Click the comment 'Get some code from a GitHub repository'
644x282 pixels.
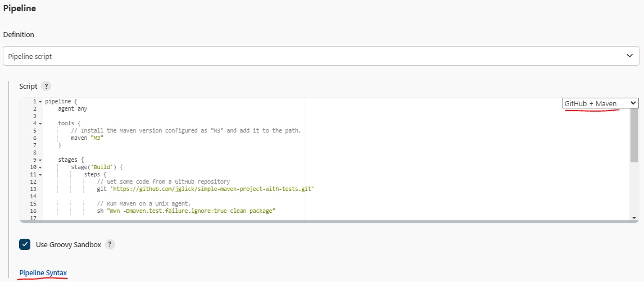(x=164, y=182)
